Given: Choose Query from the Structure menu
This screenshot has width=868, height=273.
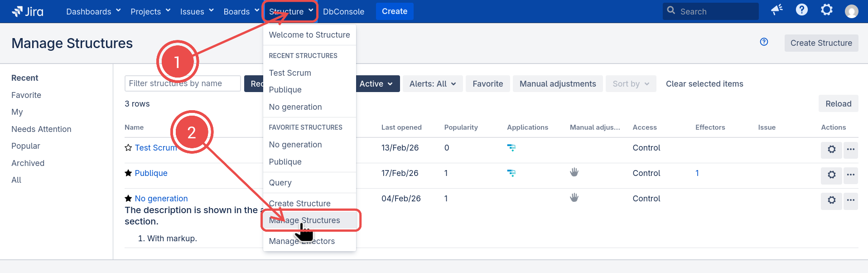Looking at the screenshot, I should [x=309, y=183].
